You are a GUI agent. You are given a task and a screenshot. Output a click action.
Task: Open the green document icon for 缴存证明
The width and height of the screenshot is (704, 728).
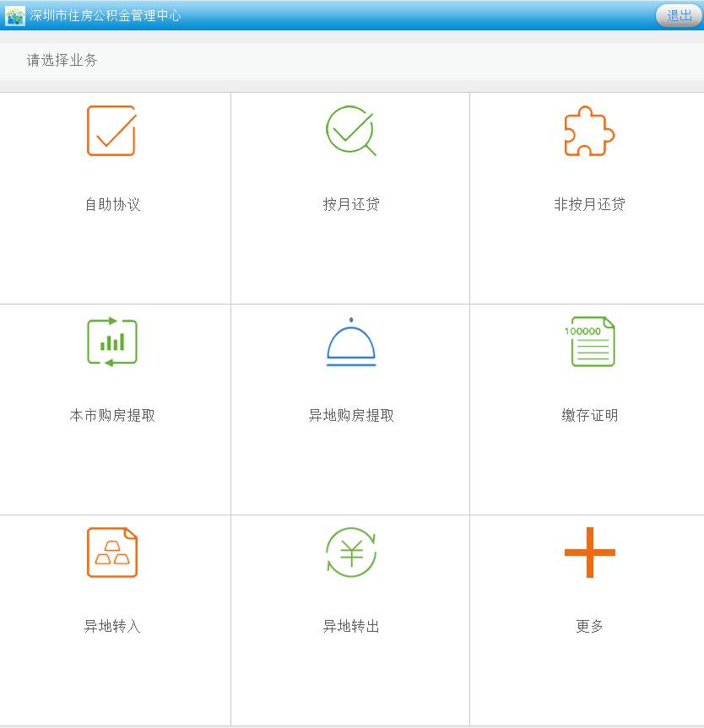coord(592,342)
